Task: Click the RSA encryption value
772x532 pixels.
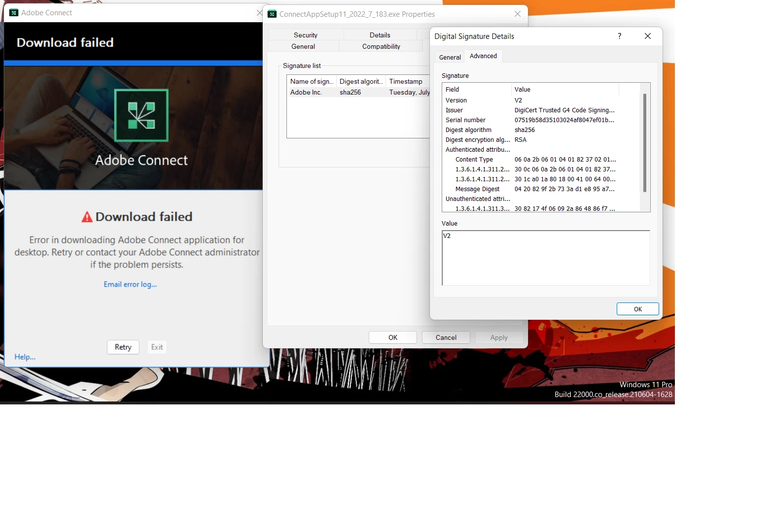Action: 521,139
